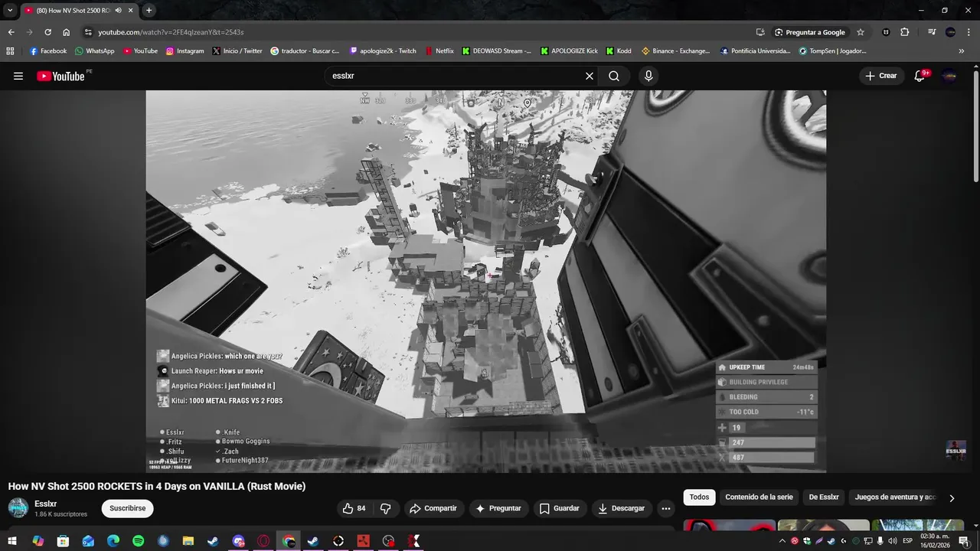Open Microsoft Edge from the taskbar

(x=113, y=541)
